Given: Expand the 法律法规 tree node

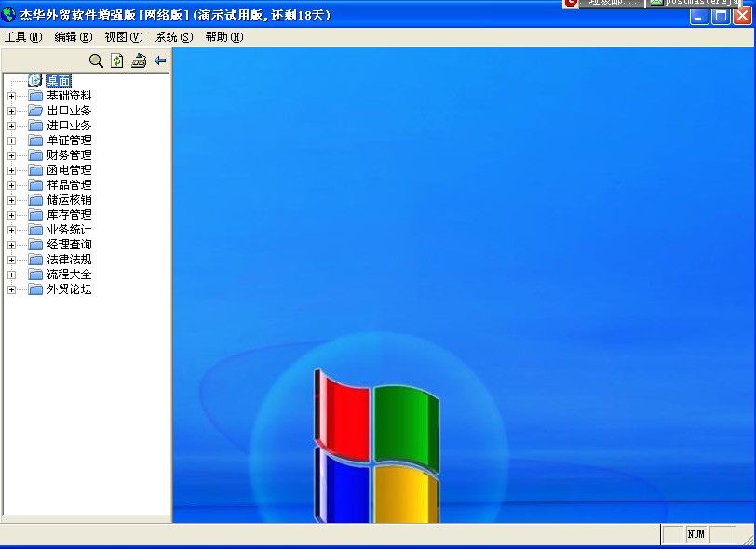Looking at the screenshot, I should pos(11,261).
